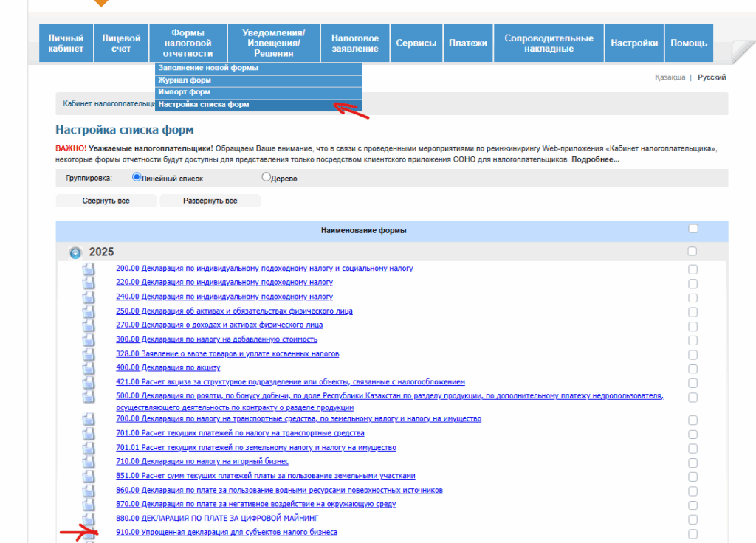Click document icon beside form 701.00
756x543 pixels.
(89, 434)
